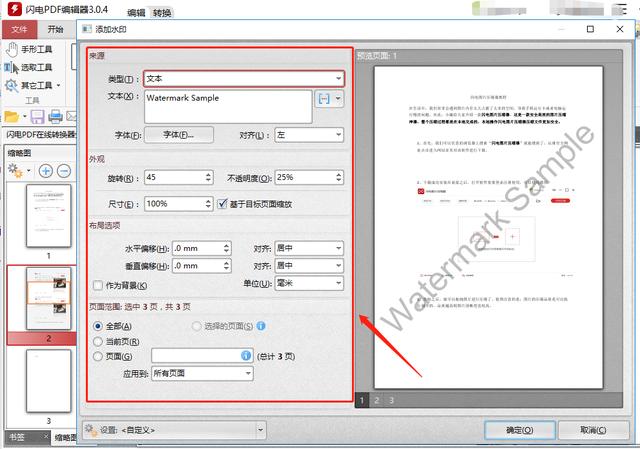
Task: Click the vertical offset (垂直偏移) field
Action: click(202, 266)
